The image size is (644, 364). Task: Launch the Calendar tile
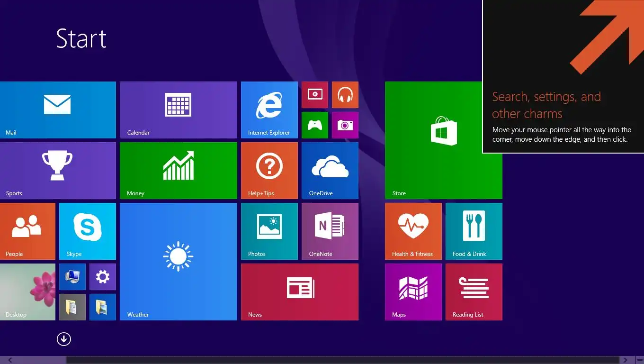(179, 110)
